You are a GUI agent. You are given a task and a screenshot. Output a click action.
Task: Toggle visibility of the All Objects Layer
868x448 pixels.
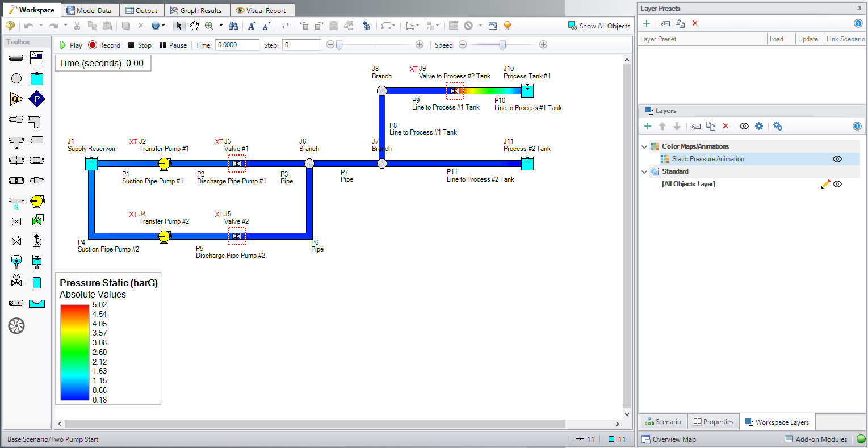pyautogui.click(x=837, y=183)
